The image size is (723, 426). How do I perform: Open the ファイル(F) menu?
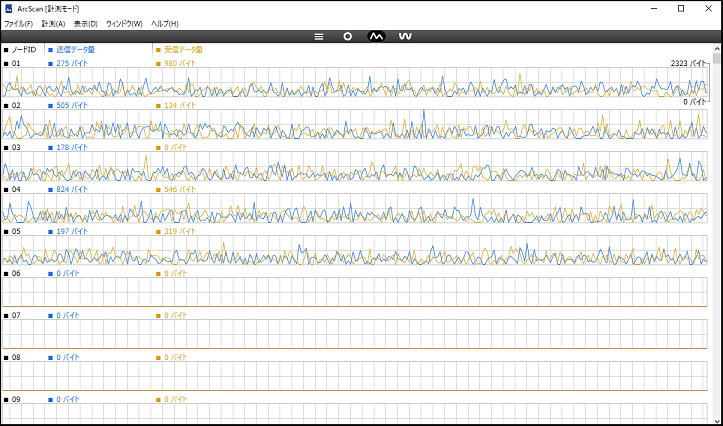tap(18, 24)
